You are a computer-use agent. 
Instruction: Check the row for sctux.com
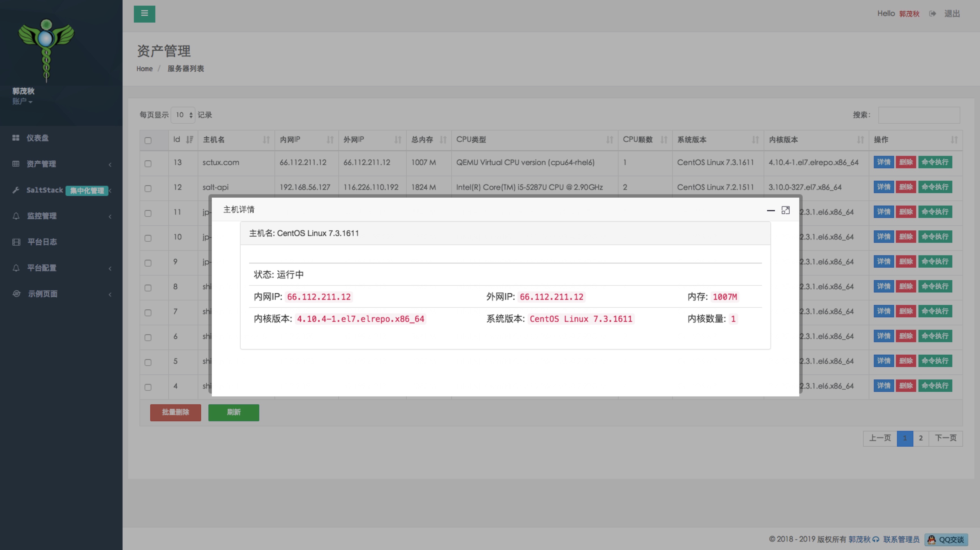[148, 163]
